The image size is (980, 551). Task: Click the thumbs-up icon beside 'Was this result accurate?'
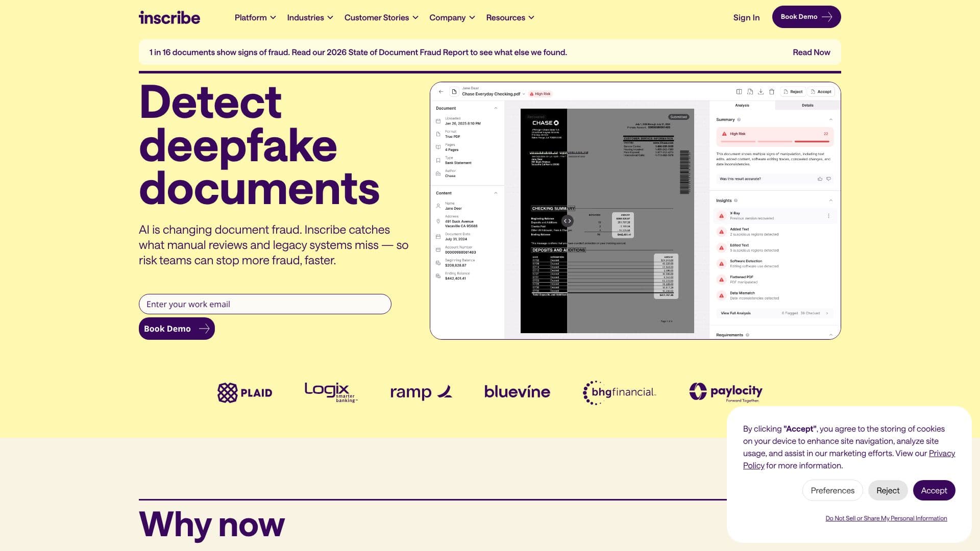(820, 179)
